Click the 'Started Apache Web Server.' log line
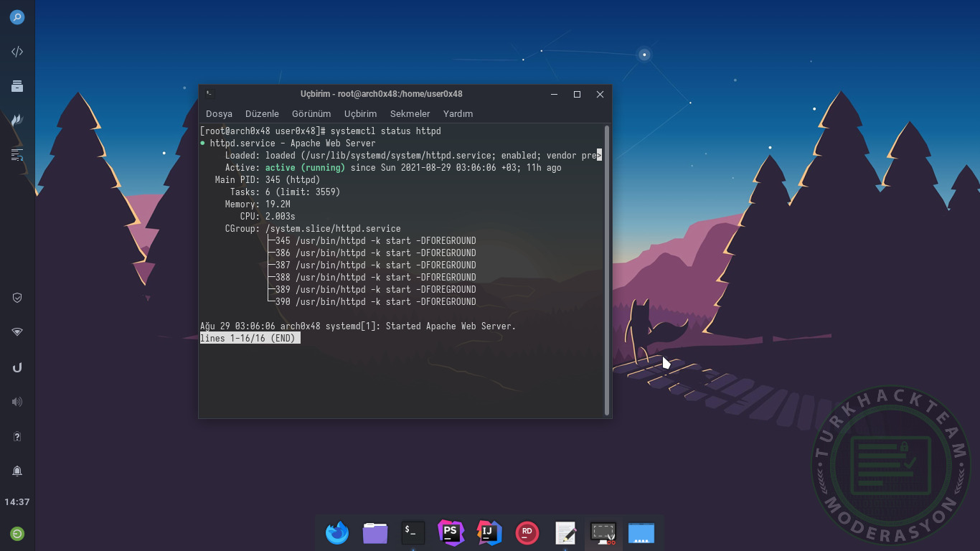 pyautogui.click(x=358, y=326)
